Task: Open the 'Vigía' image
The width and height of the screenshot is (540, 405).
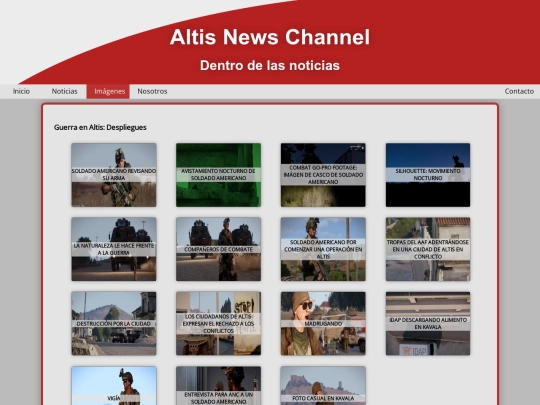Action: point(114,386)
